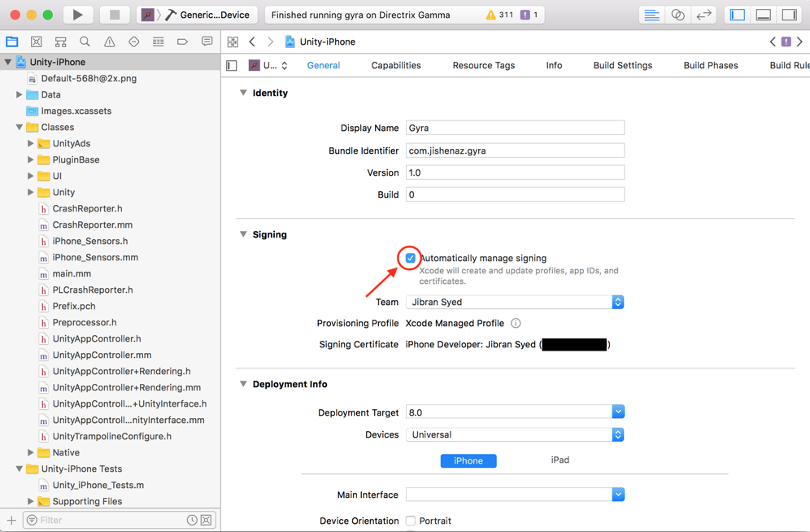The height and width of the screenshot is (532, 810).
Task: Stop the running task
Action: [x=115, y=15]
